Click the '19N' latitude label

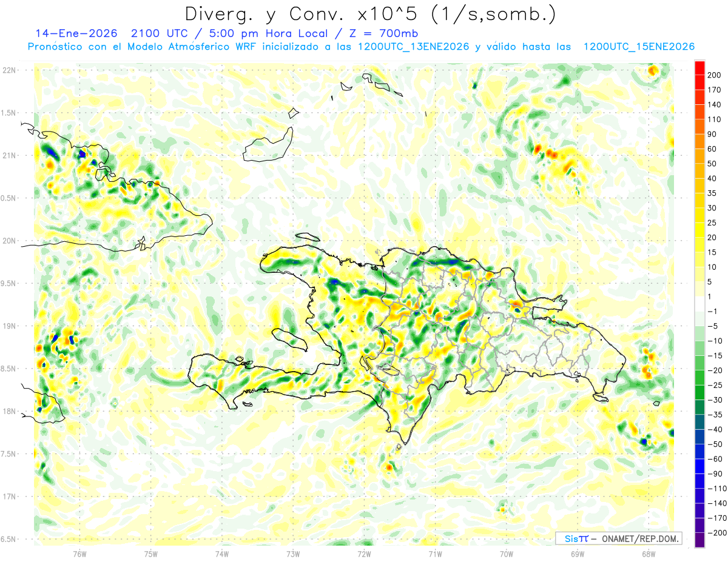[9, 326]
